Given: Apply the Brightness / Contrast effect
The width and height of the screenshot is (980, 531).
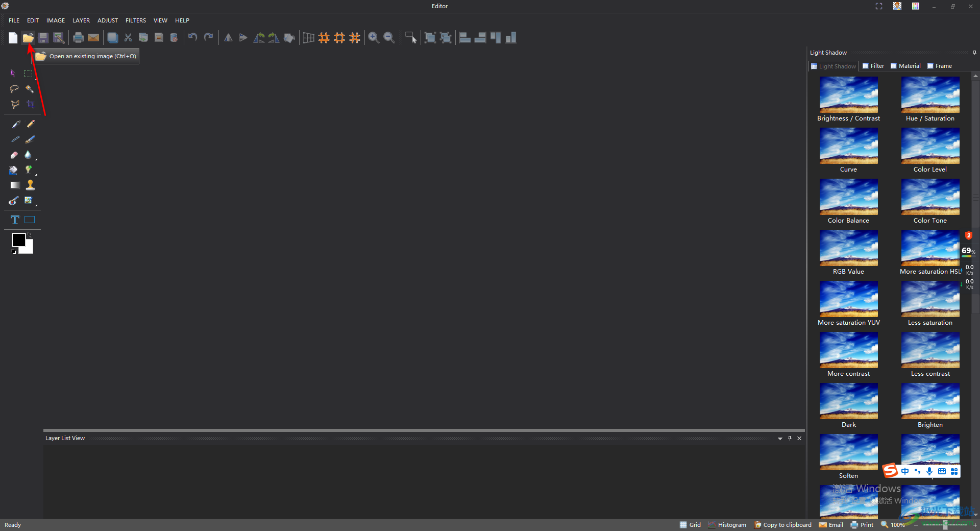Looking at the screenshot, I should click(x=849, y=100).
